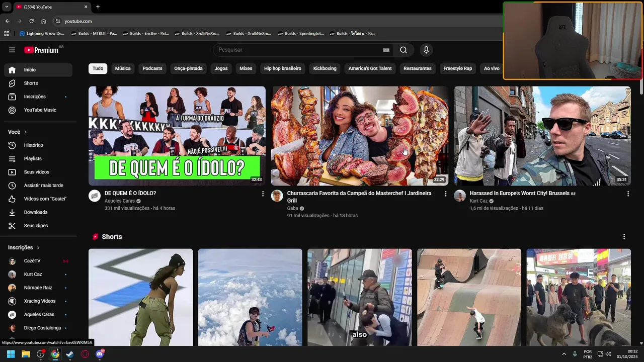Select the Onça-pintada filter chip
The width and height of the screenshot is (644, 362).
188,68
